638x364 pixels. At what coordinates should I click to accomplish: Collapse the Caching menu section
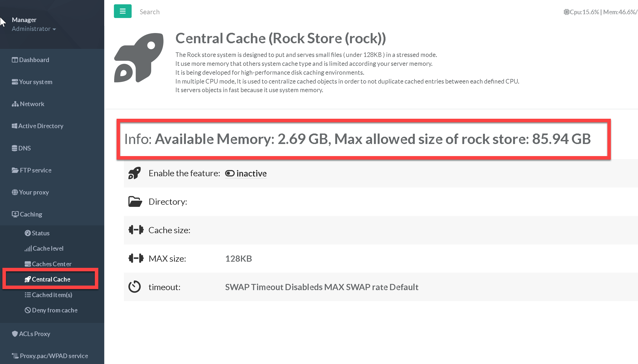click(x=31, y=214)
